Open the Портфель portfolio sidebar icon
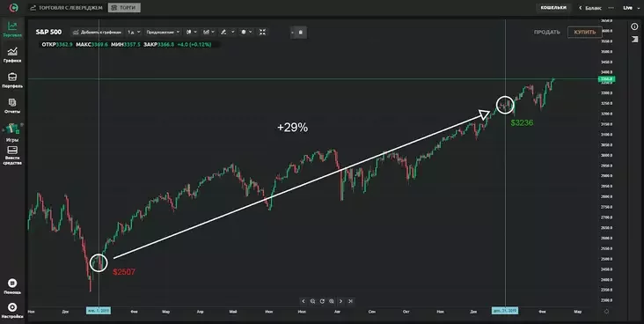The height and width of the screenshot is (324, 644). click(x=12, y=80)
